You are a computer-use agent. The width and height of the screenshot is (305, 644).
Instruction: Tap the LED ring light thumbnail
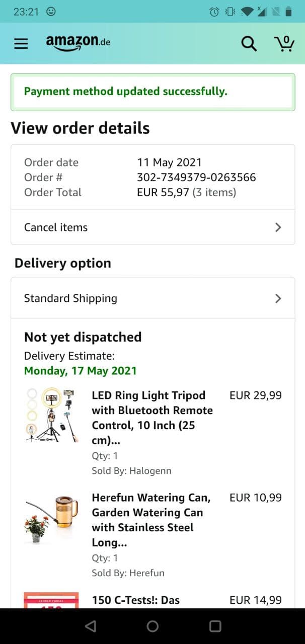tap(51, 415)
